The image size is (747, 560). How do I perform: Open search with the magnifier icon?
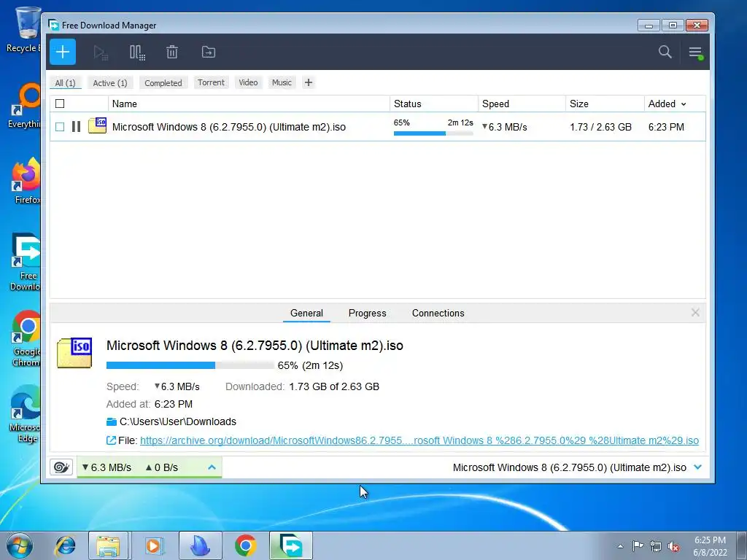point(665,52)
